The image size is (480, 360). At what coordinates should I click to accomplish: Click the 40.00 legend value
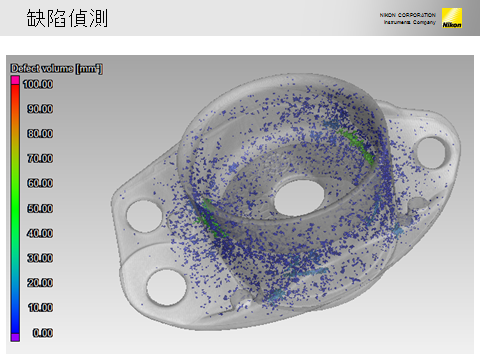tap(40, 233)
